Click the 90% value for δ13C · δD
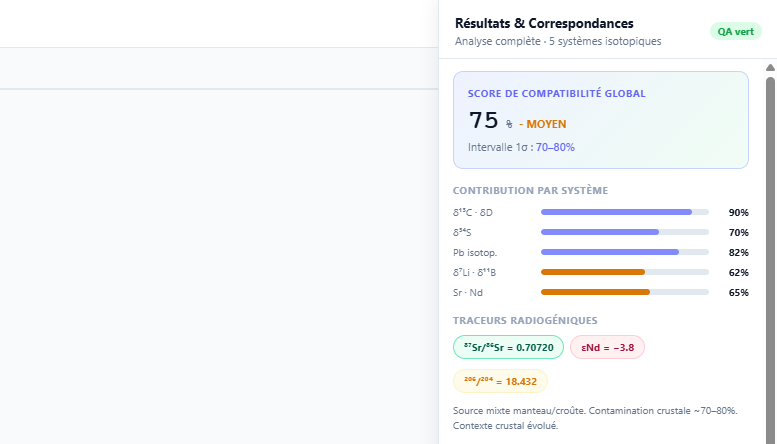The image size is (777, 444). point(738,212)
